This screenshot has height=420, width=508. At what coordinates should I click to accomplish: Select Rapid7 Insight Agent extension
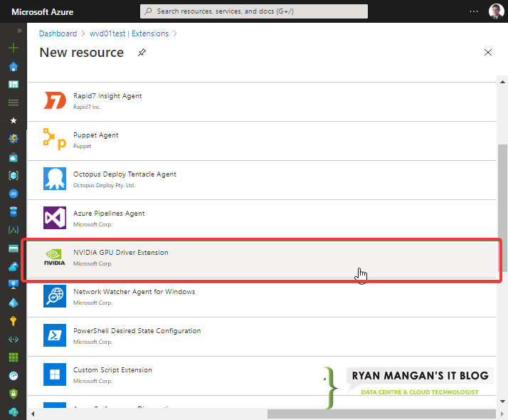[262, 102]
